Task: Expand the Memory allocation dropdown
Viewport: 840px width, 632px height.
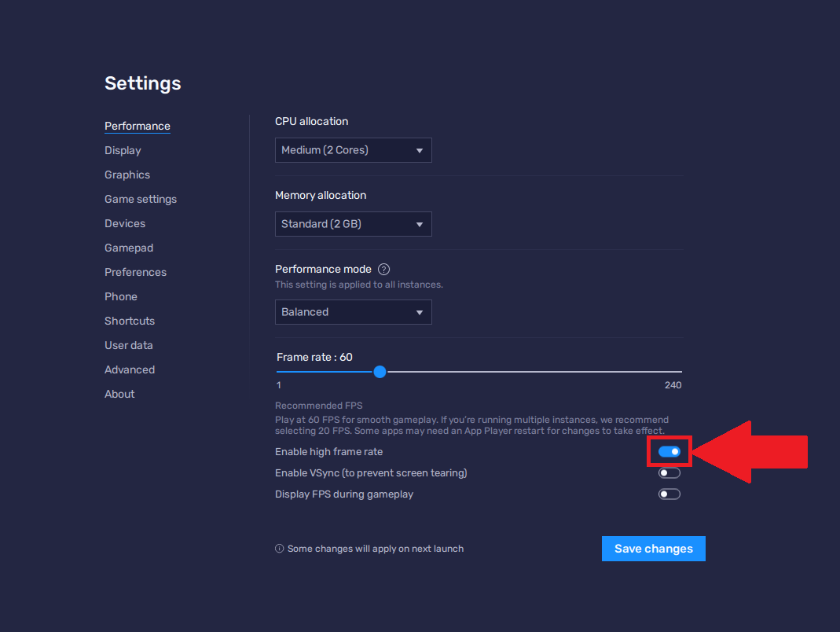Action: [x=353, y=224]
